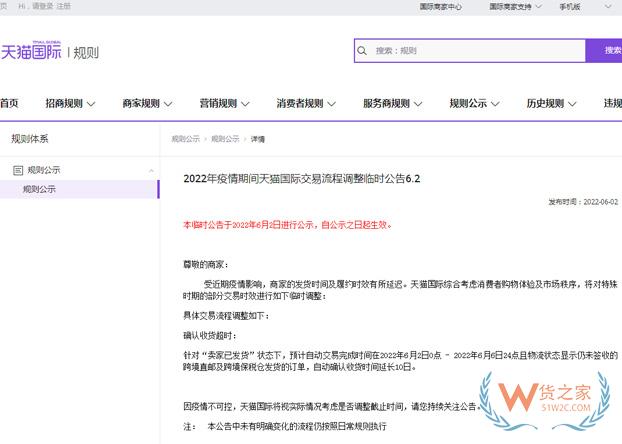Expand the 商家规则 dropdown chevron
The image size is (622, 444).
click(x=168, y=104)
